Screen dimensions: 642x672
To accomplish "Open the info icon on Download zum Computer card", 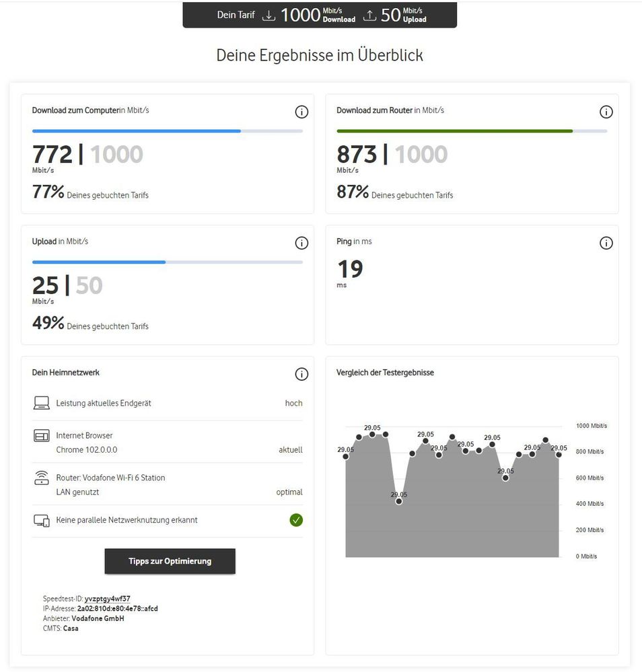I will tap(301, 112).
